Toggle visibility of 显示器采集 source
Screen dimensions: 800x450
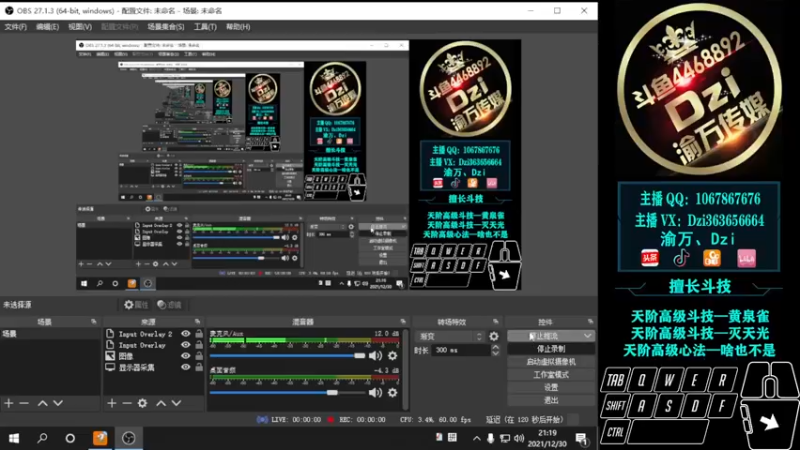point(186,367)
